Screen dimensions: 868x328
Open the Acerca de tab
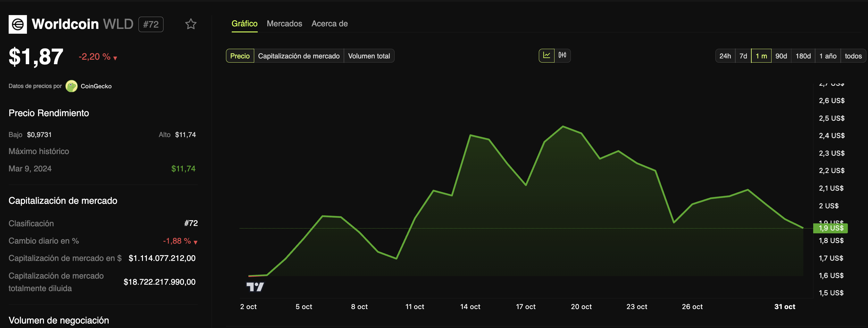point(330,24)
